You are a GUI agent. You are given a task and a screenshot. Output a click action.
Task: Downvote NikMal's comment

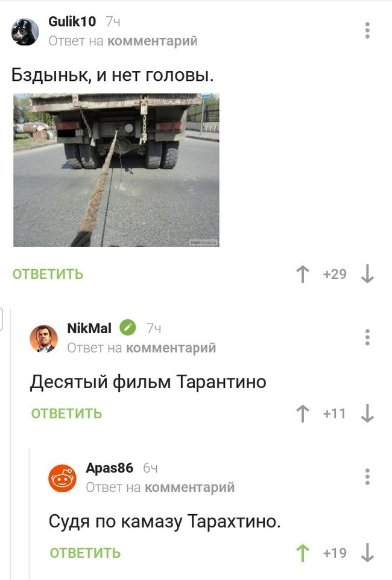click(x=367, y=413)
